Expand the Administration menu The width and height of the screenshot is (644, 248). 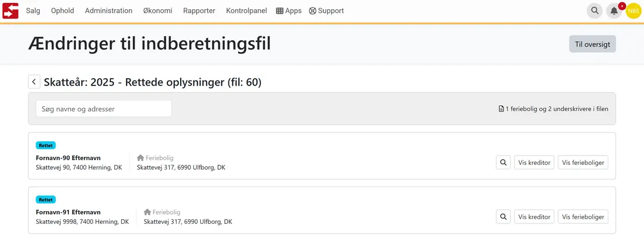(109, 11)
